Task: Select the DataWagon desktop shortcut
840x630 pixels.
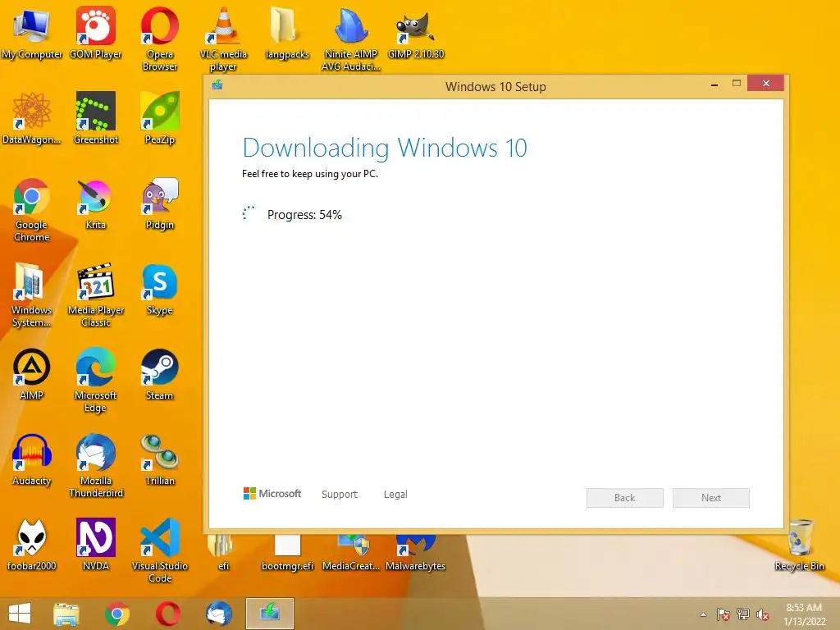Action: pos(32,118)
